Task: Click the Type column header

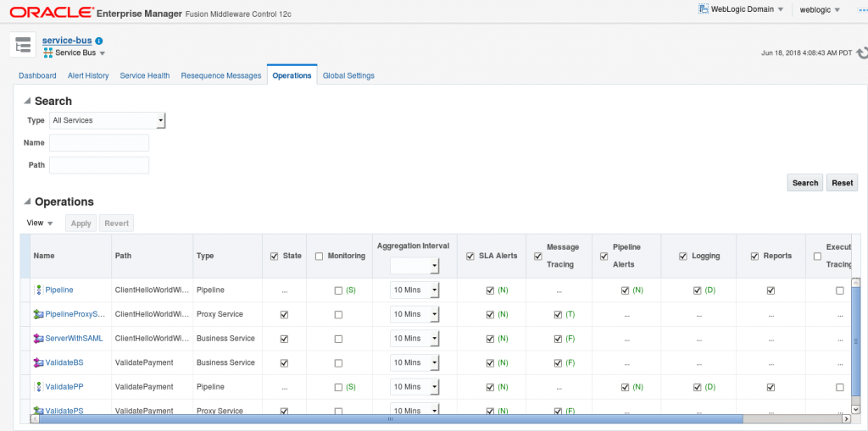Action: [x=227, y=256]
